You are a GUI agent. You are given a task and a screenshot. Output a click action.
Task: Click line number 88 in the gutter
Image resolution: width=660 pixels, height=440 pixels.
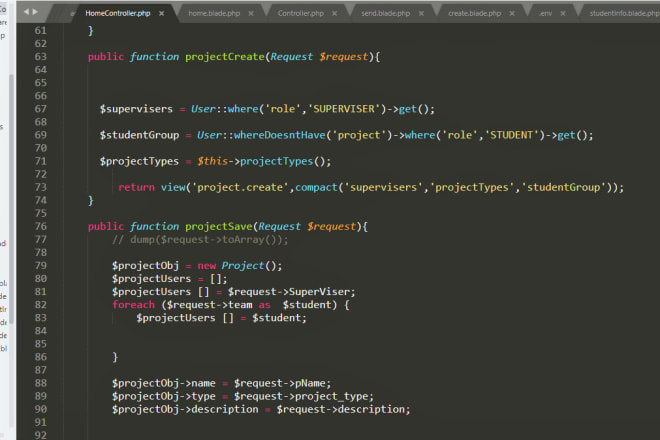41,383
